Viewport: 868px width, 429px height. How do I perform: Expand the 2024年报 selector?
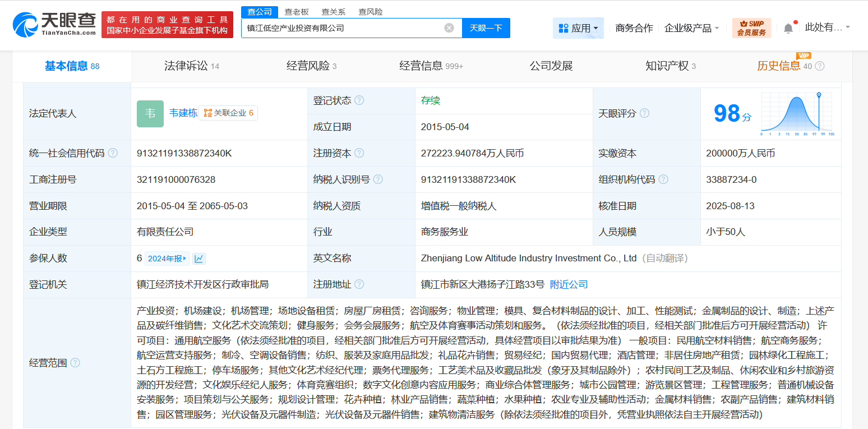167,259
